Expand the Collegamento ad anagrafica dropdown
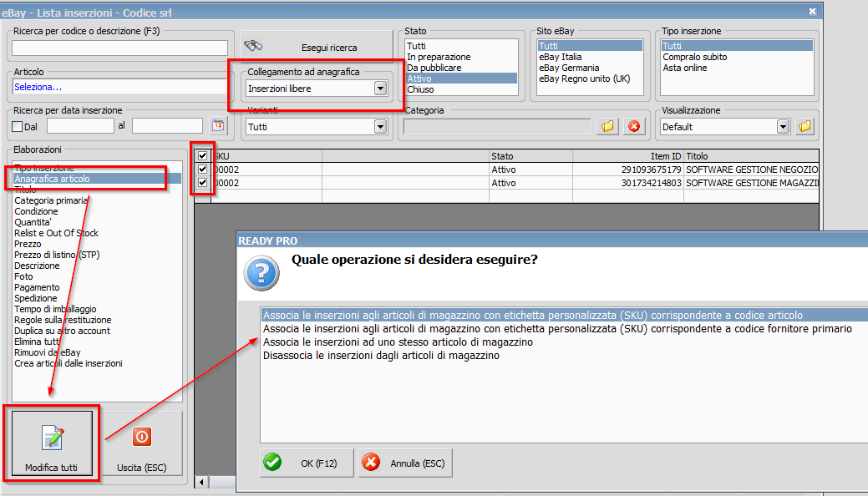Viewport: 868px width, 496px height. 380,88
